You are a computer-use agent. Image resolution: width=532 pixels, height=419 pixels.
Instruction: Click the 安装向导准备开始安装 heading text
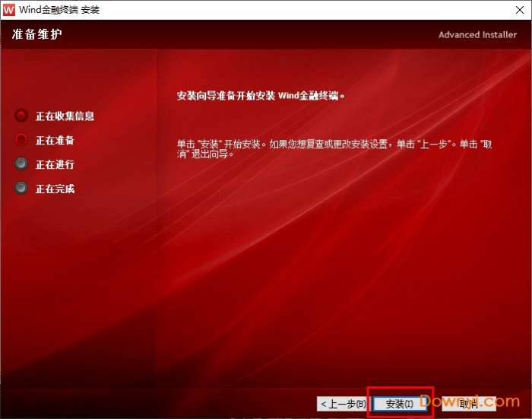[261, 96]
